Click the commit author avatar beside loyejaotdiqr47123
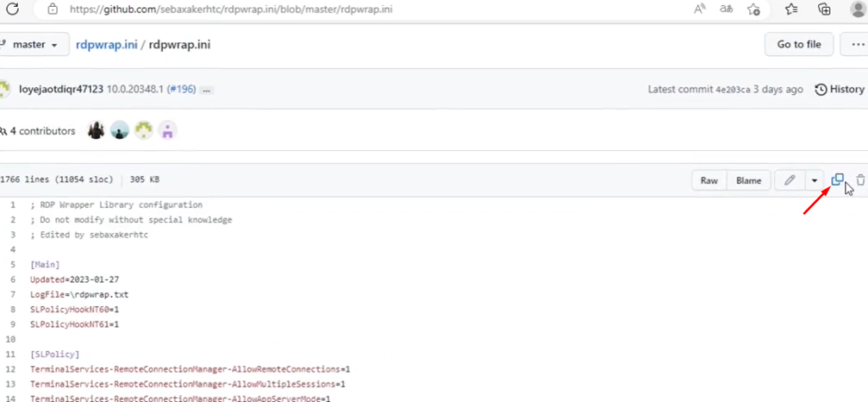 click(x=4, y=89)
